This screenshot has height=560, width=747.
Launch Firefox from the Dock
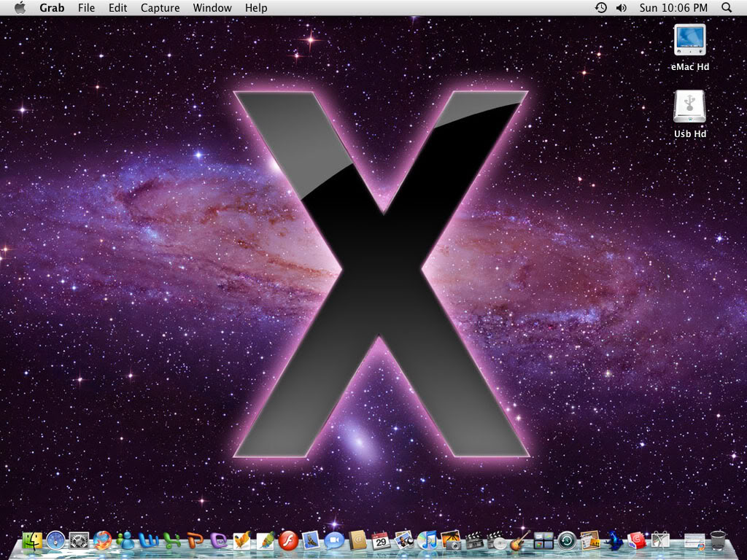pyautogui.click(x=102, y=541)
